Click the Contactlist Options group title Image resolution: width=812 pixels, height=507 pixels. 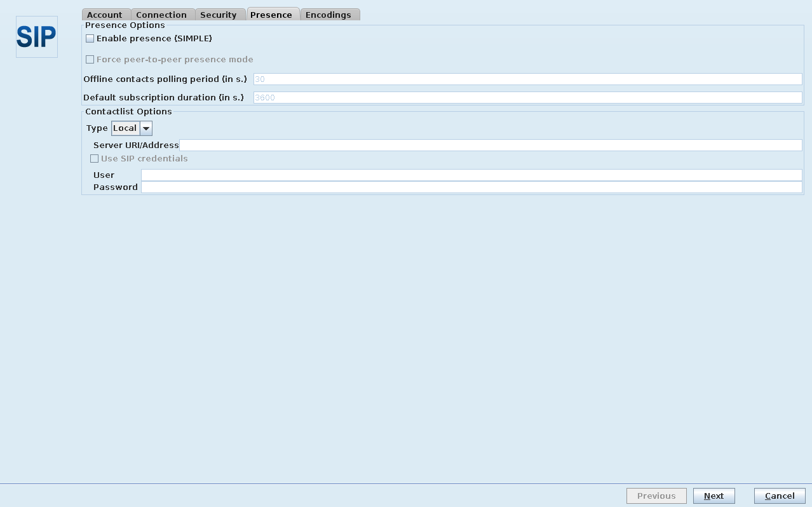[x=128, y=112]
